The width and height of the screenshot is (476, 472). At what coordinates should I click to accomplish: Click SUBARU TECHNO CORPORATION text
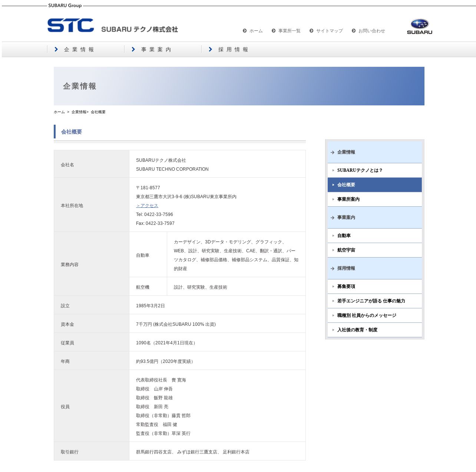click(172, 169)
